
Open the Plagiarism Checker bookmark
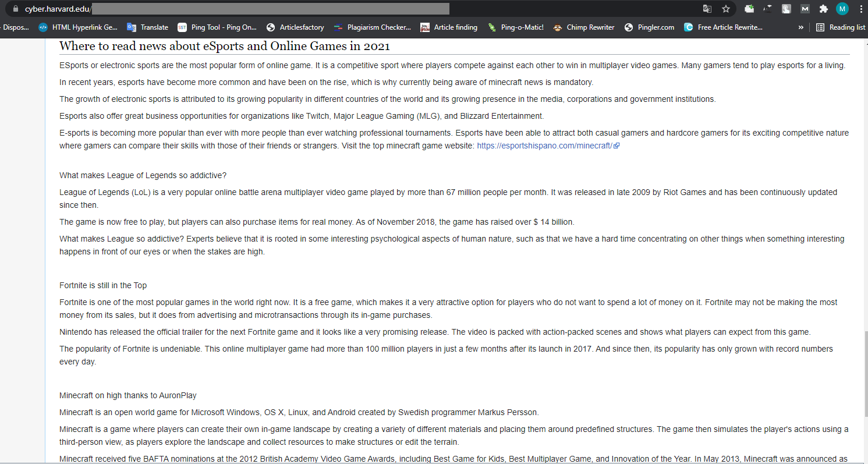coord(372,27)
